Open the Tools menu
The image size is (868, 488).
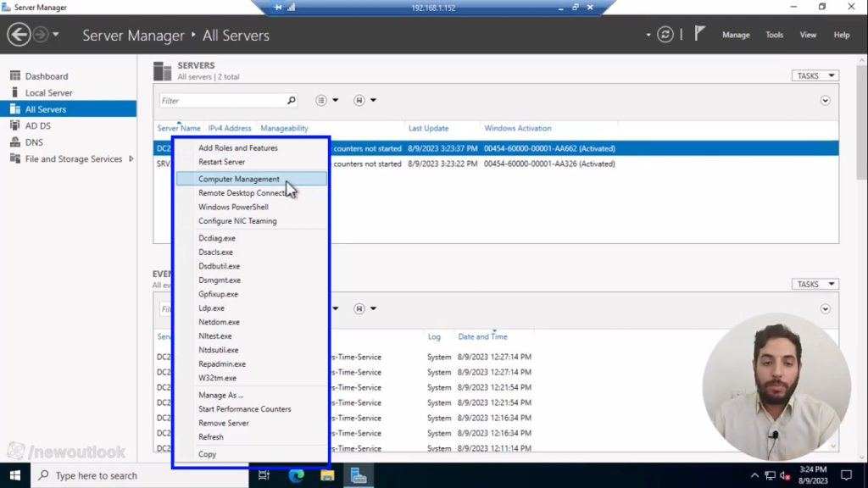[773, 35]
